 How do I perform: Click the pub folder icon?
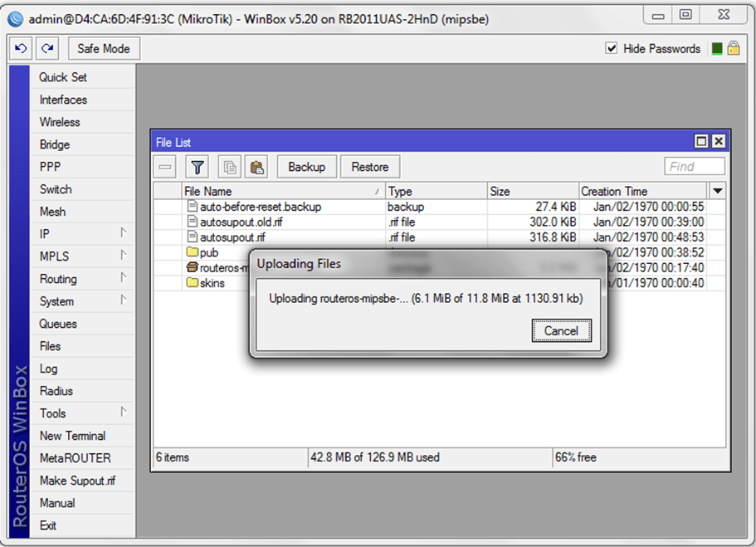(x=193, y=252)
